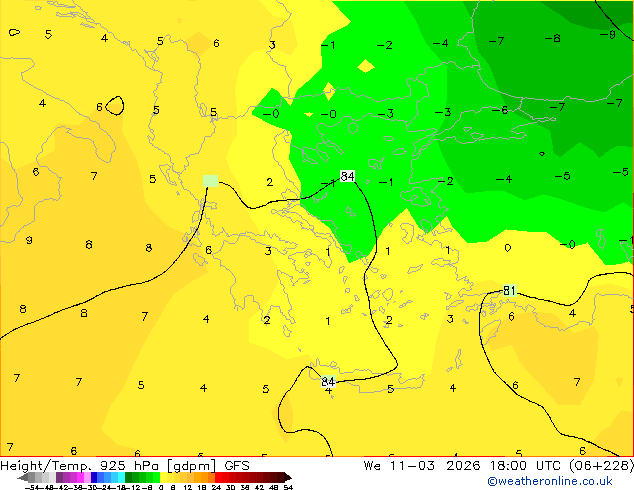This screenshot has width=634, height=490.
Task: Select the blank pale green contour label box
Action: (210, 181)
